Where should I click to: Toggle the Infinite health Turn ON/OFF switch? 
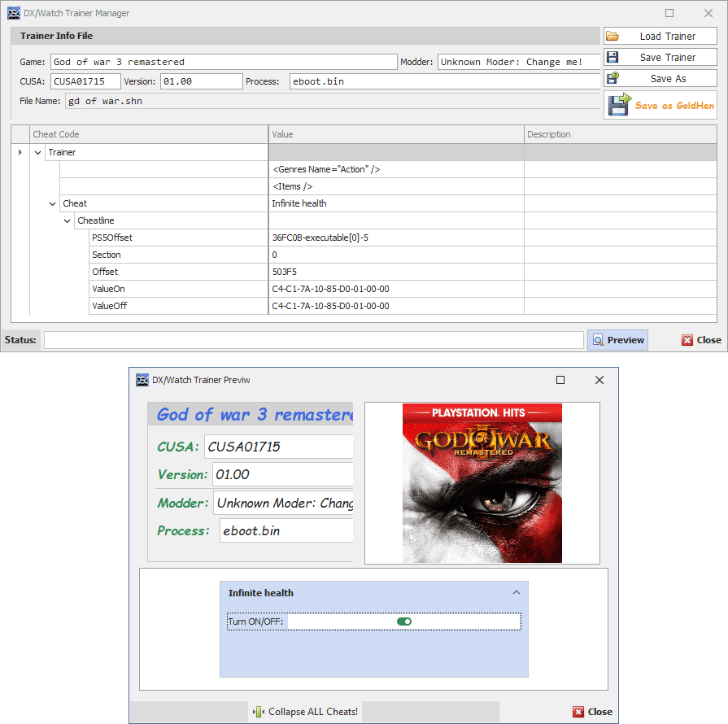(x=404, y=622)
